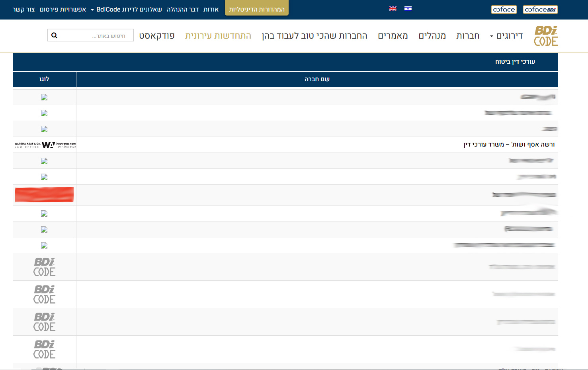Select the Israeli flag language icon
This screenshot has width=588, height=370.
pos(408,9)
